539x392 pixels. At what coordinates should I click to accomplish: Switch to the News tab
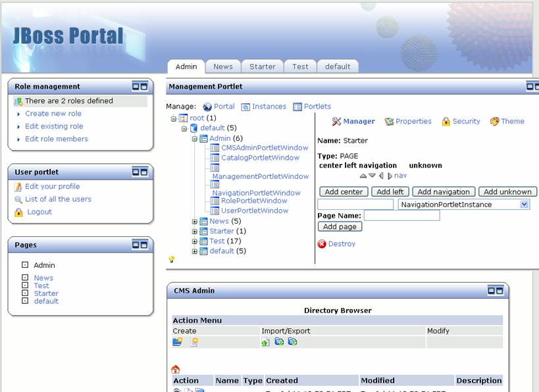pos(223,66)
